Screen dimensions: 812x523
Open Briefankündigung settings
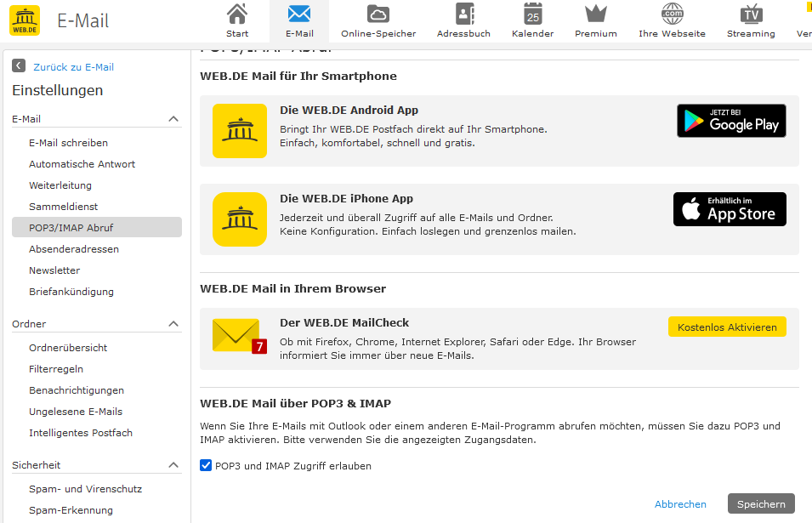(x=71, y=292)
